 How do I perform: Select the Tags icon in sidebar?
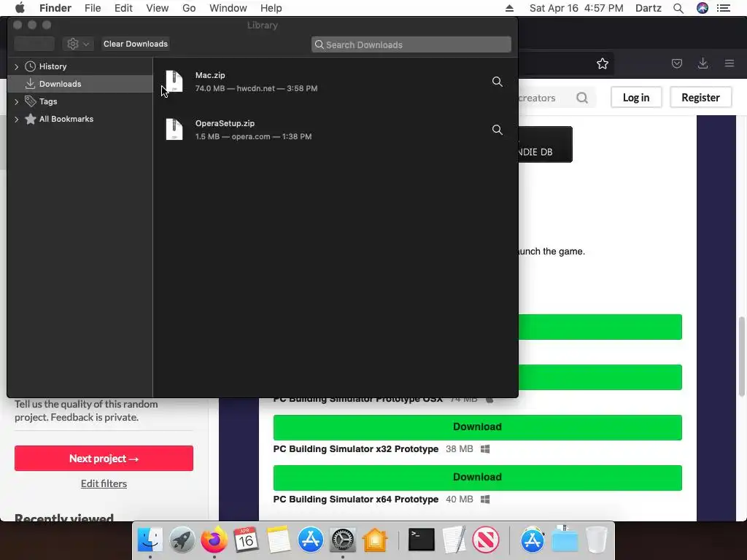(x=30, y=101)
